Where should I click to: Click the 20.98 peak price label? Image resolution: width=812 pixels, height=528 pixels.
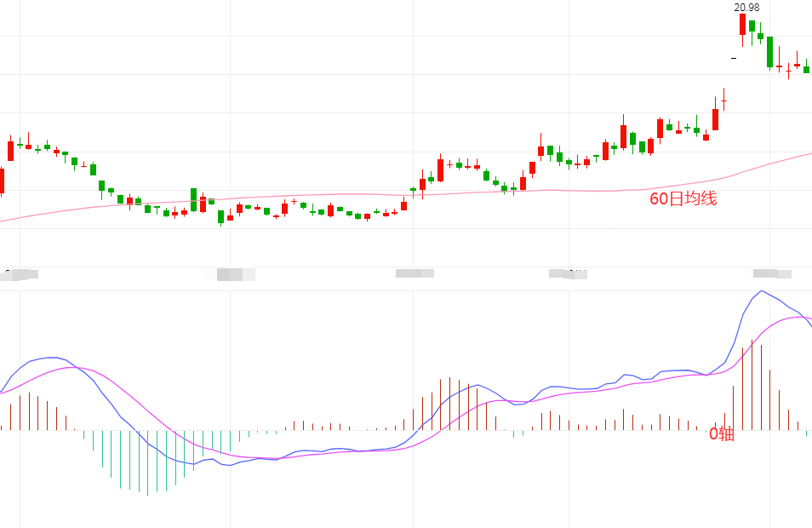(746, 8)
